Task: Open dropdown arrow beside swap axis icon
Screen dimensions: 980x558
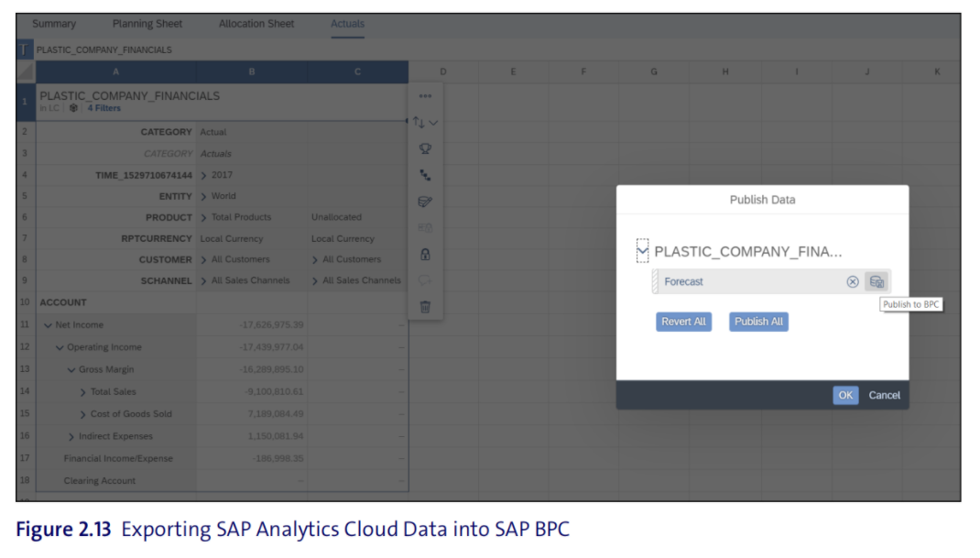Action: click(x=433, y=123)
